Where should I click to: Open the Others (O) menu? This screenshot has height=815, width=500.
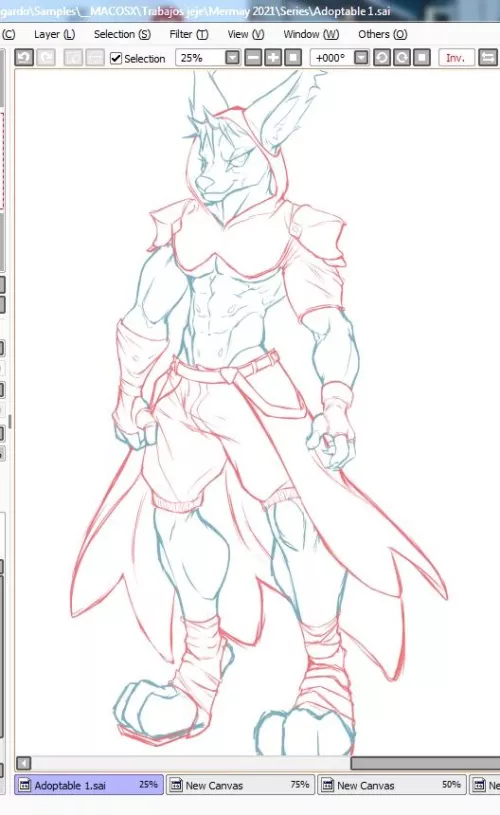pos(383,34)
